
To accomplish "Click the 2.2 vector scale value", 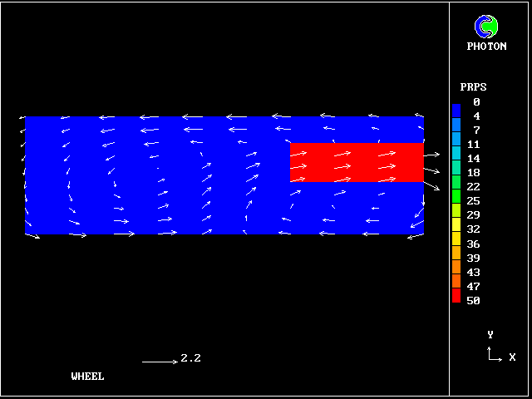I will 190,359.
